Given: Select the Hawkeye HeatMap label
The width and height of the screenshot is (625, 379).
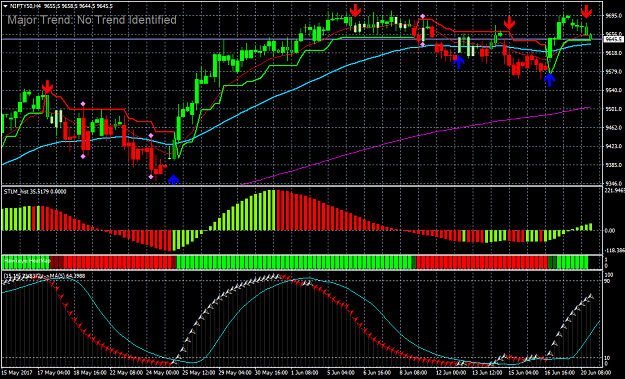Looking at the screenshot, I should 27,261.
